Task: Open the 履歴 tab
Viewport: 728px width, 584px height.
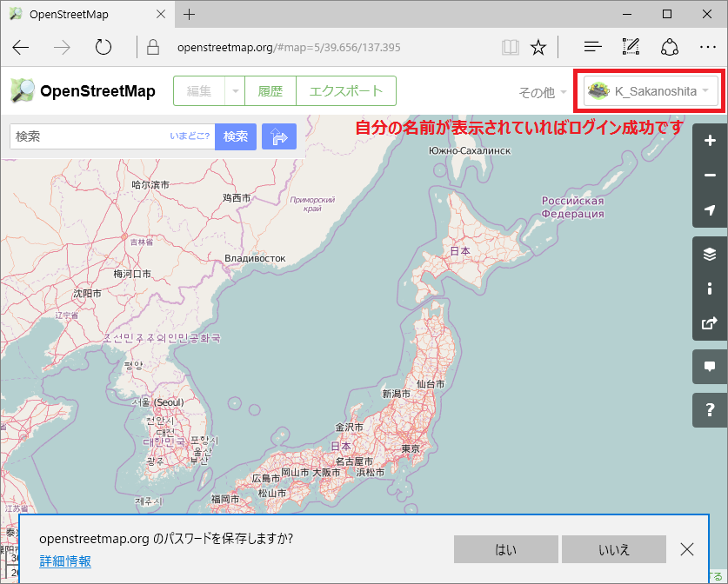Action: click(x=270, y=91)
